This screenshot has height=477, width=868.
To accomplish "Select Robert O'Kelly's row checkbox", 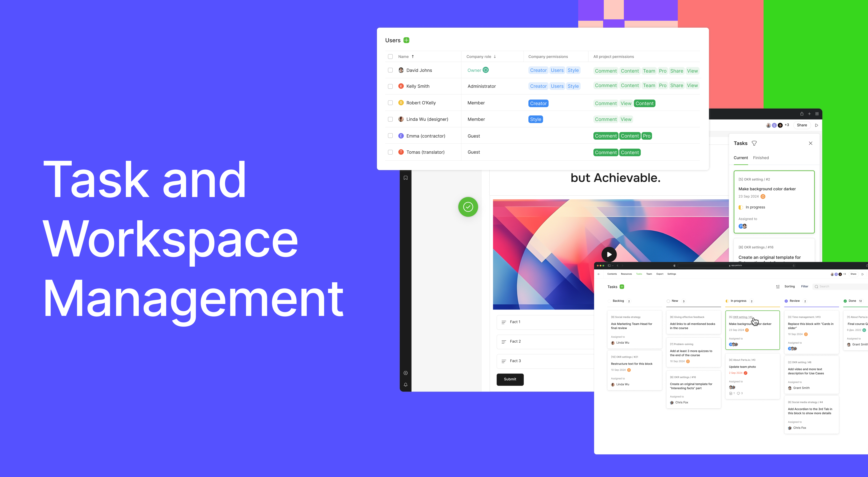I will (x=390, y=103).
